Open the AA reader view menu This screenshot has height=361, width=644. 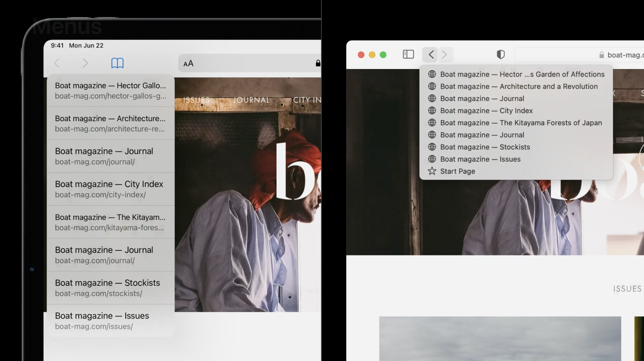[x=189, y=63]
